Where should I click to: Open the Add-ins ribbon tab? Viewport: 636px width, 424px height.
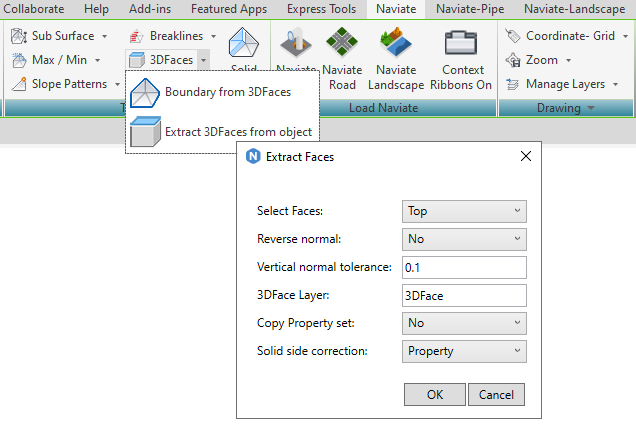click(150, 9)
